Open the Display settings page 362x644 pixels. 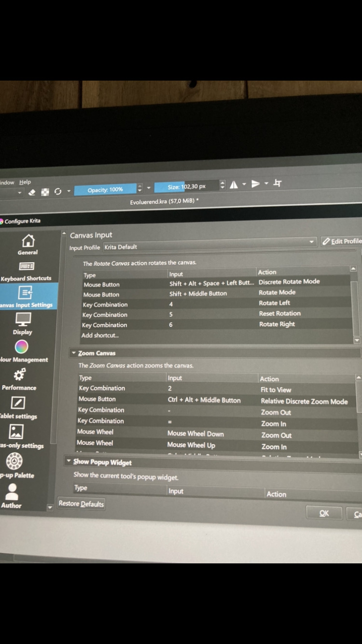point(23,323)
